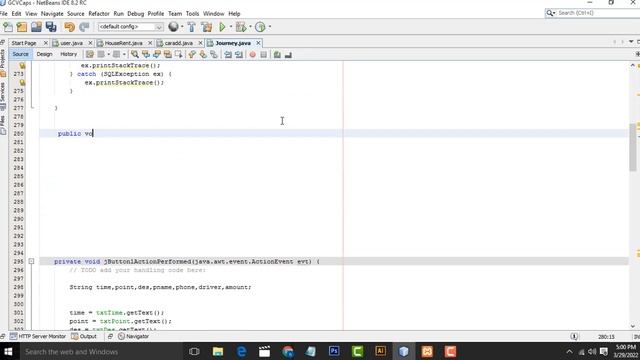This screenshot has height=360, width=640.
Task: Switch to the user.java tab
Action: [x=71, y=43]
